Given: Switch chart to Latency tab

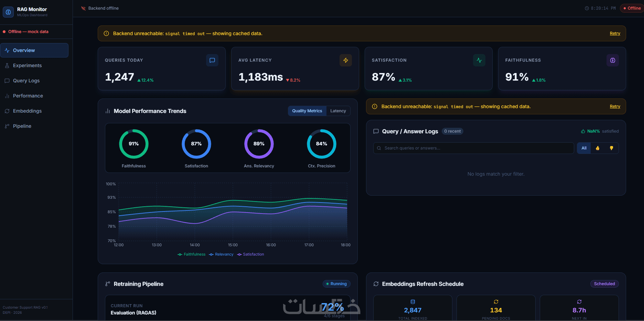Looking at the screenshot, I should tap(338, 111).
